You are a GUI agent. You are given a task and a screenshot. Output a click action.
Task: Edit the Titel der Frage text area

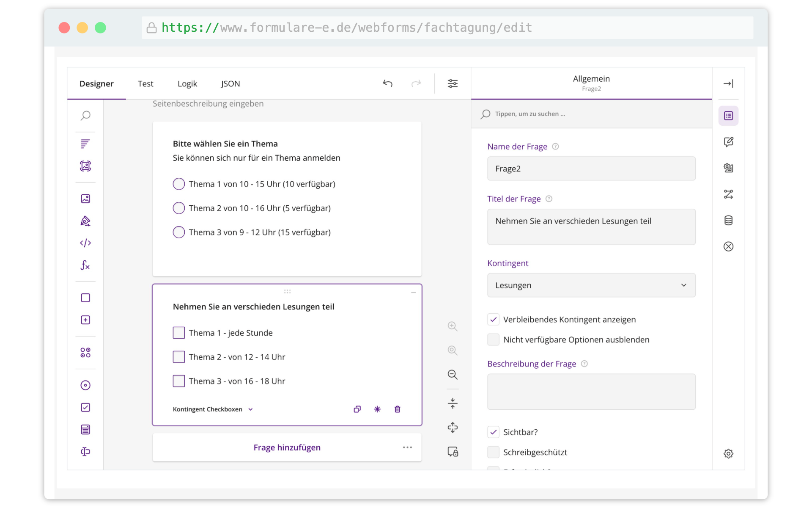(591, 226)
